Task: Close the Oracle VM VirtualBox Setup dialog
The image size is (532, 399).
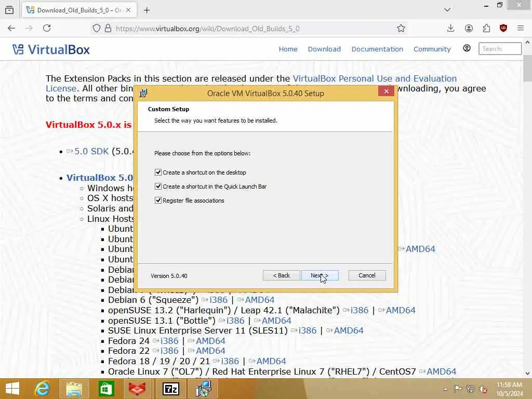Action: click(386, 91)
